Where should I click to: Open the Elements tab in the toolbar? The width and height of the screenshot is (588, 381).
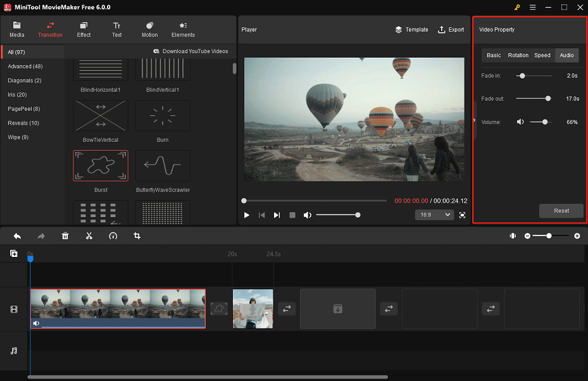point(182,29)
